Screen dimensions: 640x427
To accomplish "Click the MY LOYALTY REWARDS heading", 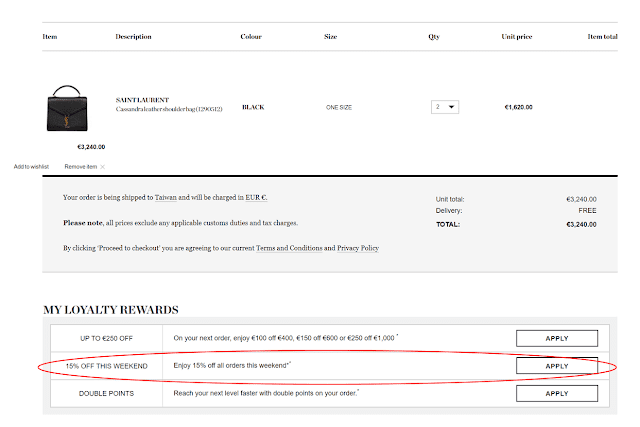I will pyautogui.click(x=111, y=310).
